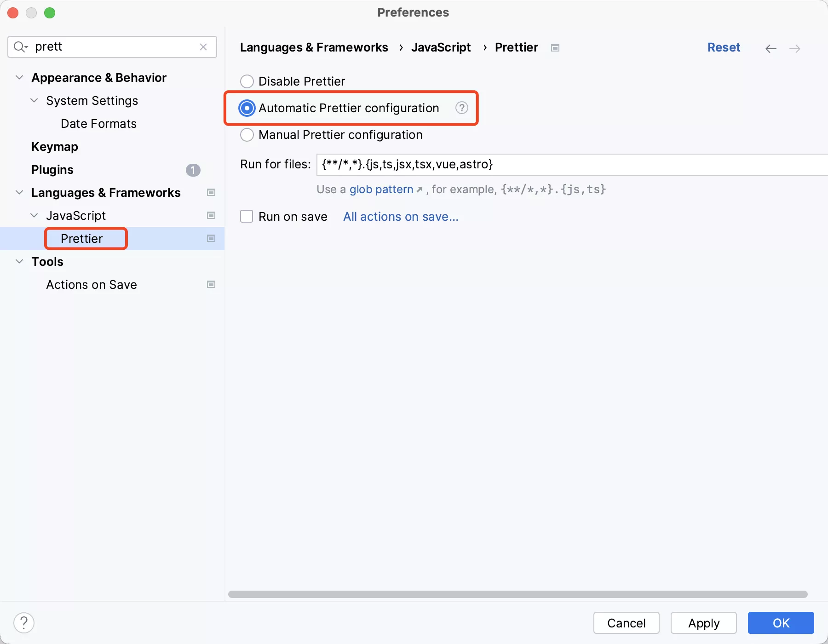Image resolution: width=828 pixels, height=644 pixels.
Task: Click project-level icon beside Prettier breadcrumb
Action: [555, 48]
